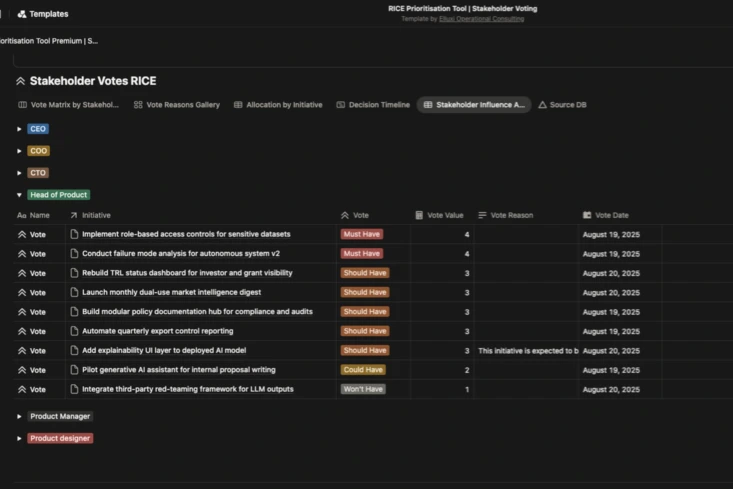Click page icon beside Pilot generative AI assistant
The image size is (733, 489).
coord(74,370)
